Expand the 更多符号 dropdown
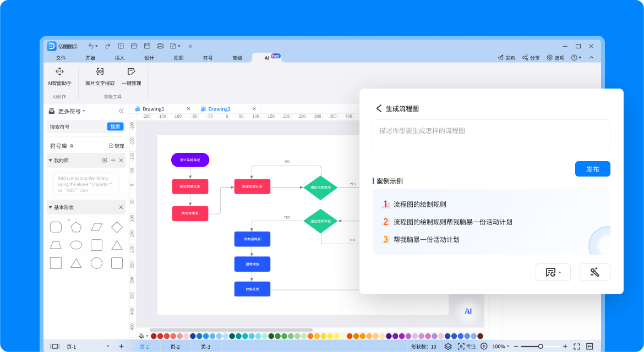Viewport: 644px width, 352px height. pos(72,111)
